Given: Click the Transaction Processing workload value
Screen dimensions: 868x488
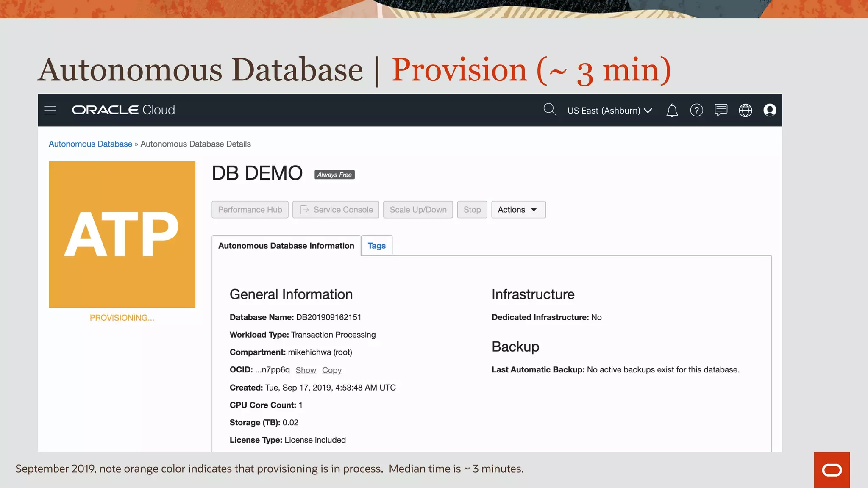Looking at the screenshot, I should coord(334,335).
